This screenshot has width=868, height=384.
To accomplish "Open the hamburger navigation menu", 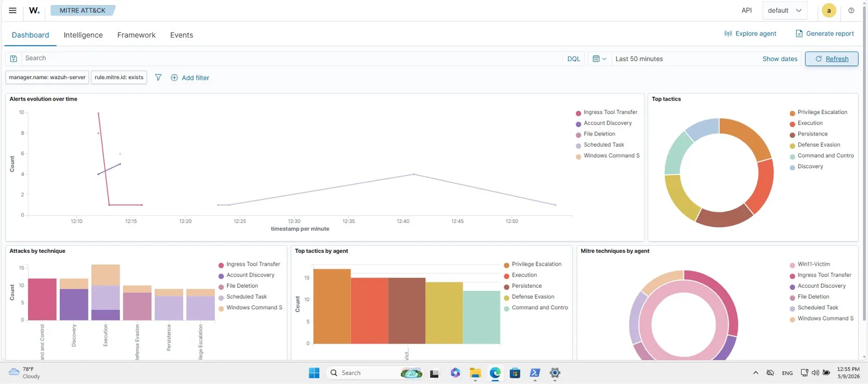I will [13, 11].
